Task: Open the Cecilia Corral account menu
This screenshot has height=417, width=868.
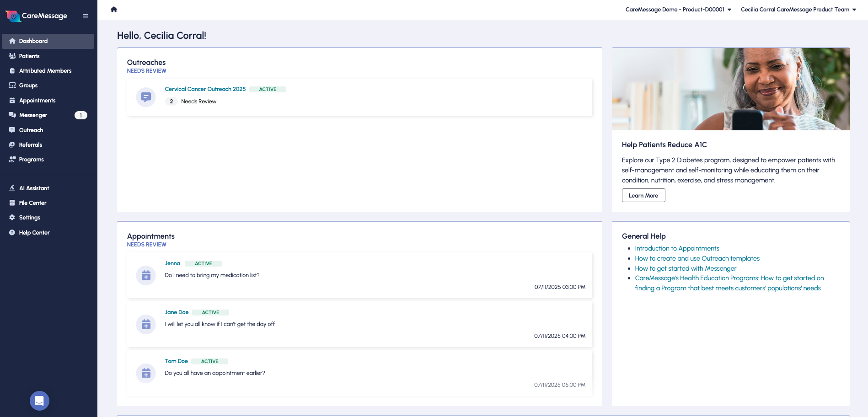Action: tap(797, 9)
